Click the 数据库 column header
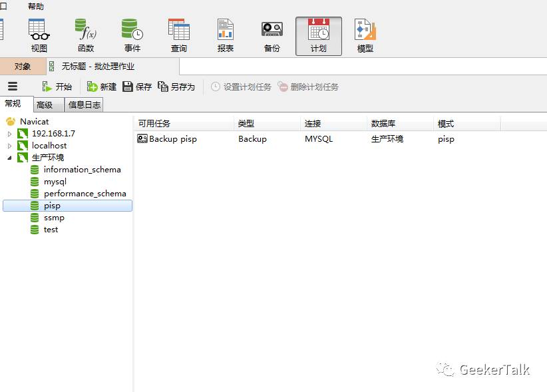 (400, 124)
